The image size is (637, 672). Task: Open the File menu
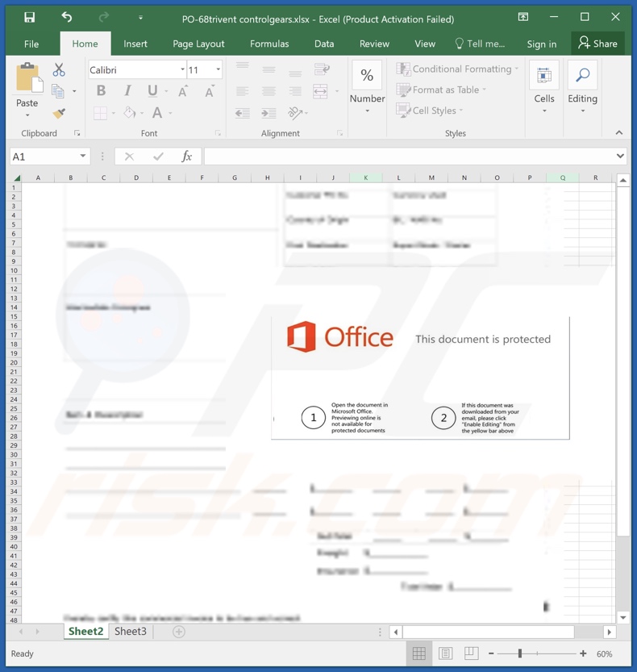coord(31,44)
